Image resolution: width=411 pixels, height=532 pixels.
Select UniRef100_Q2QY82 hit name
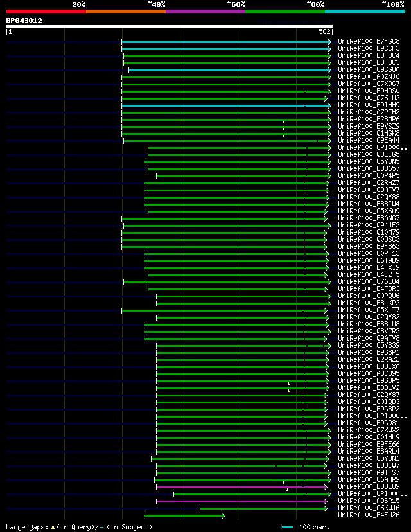tap(369, 317)
